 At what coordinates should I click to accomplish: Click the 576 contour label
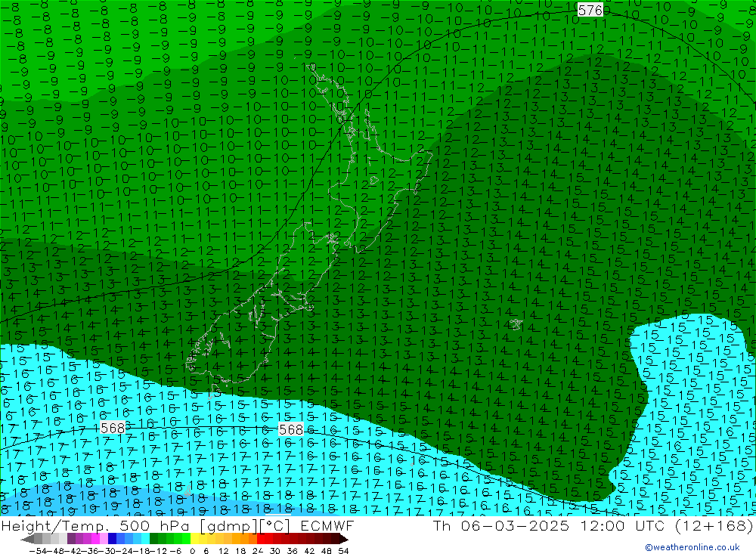point(590,10)
